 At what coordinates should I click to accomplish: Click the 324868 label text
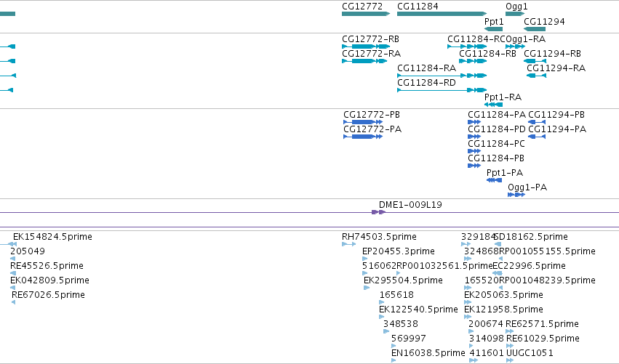[x=482, y=251]
